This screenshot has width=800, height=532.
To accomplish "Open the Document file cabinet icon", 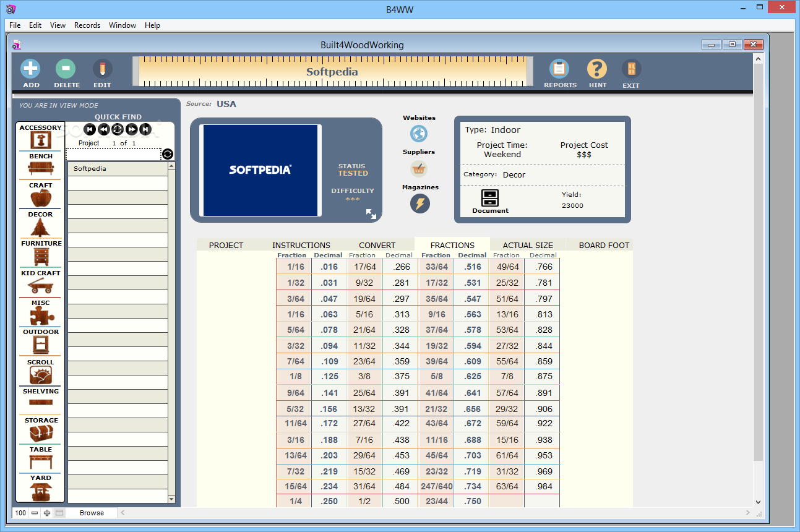I will (490, 198).
